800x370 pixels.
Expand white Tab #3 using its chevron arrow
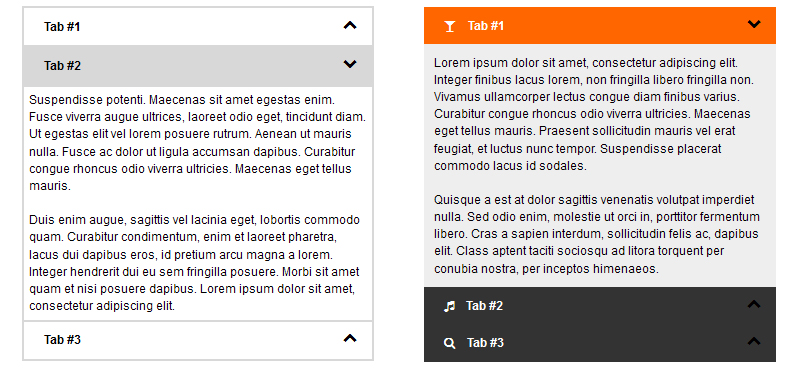(x=350, y=338)
